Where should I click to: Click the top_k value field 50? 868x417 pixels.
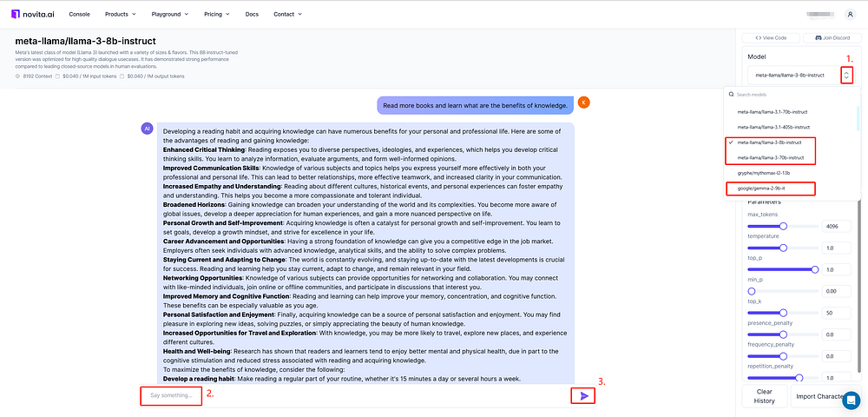coord(837,313)
